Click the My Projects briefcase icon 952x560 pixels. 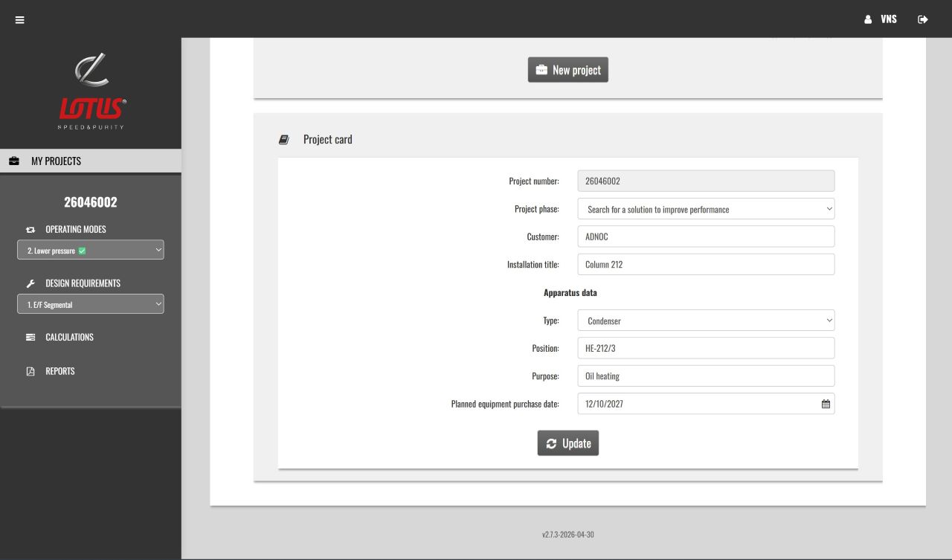tap(14, 161)
